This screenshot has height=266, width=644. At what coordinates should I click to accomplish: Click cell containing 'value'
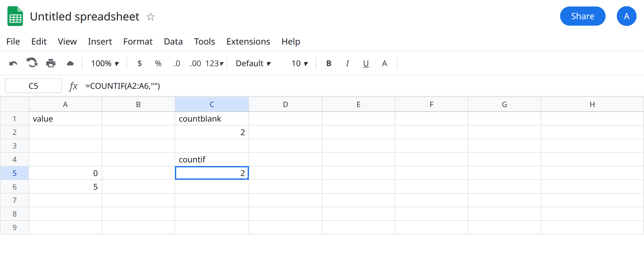(x=65, y=119)
